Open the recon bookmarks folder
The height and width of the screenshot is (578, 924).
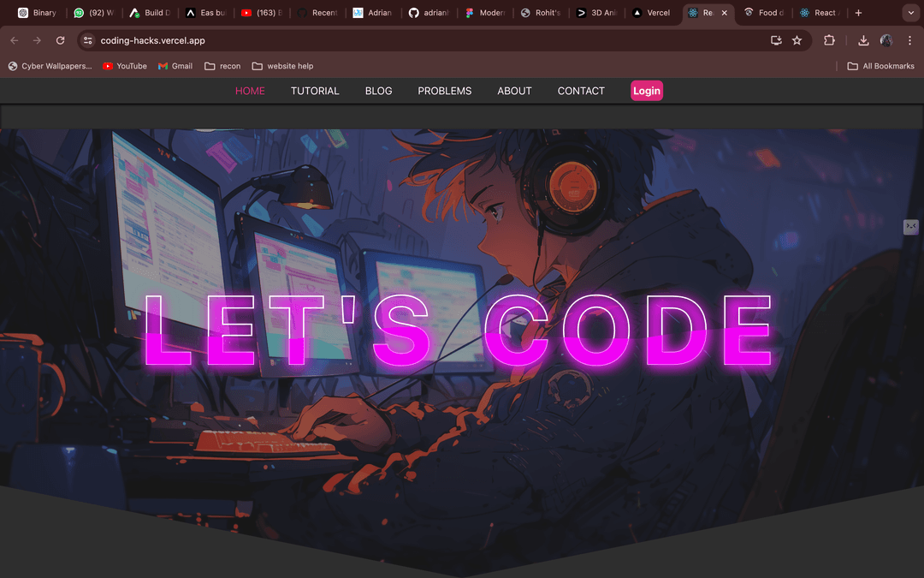[x=222, y=66]
